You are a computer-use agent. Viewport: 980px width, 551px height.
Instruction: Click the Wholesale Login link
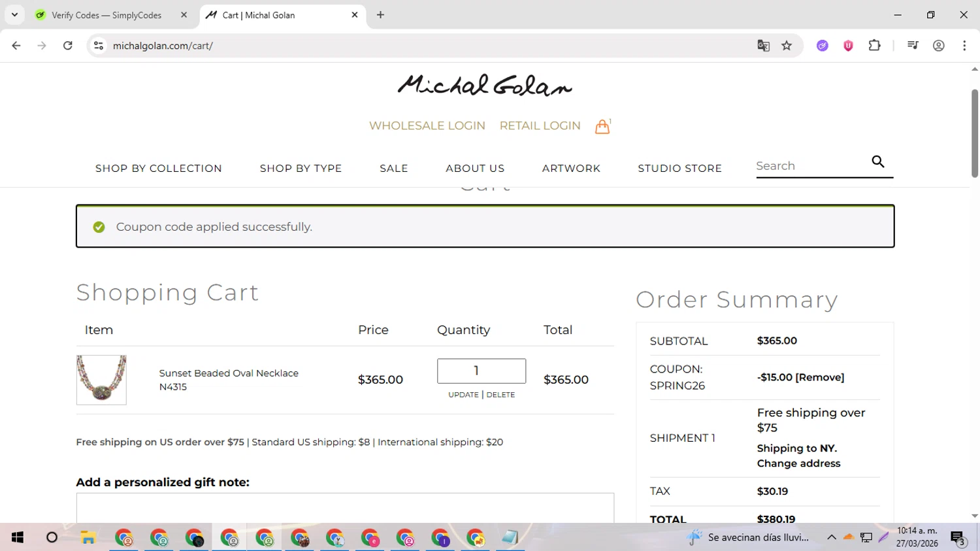(427, 125)
